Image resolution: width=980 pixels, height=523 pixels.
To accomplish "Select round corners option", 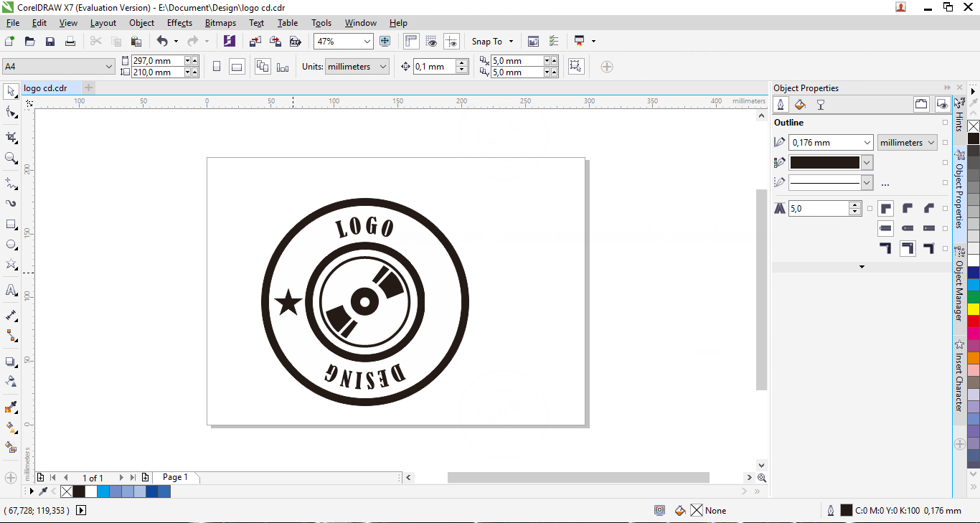I will (x=908, y=209).
